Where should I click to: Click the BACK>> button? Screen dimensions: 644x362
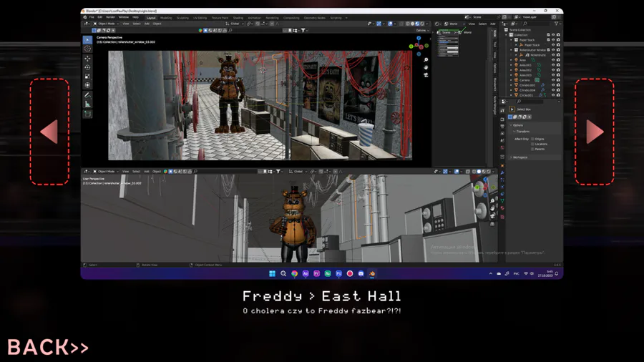click(x=48, y=347)
